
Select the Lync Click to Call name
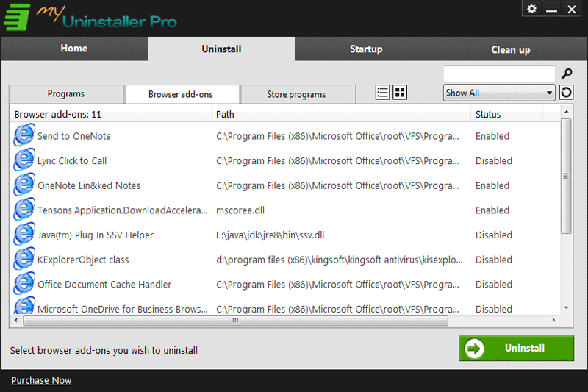pos(72,160)
